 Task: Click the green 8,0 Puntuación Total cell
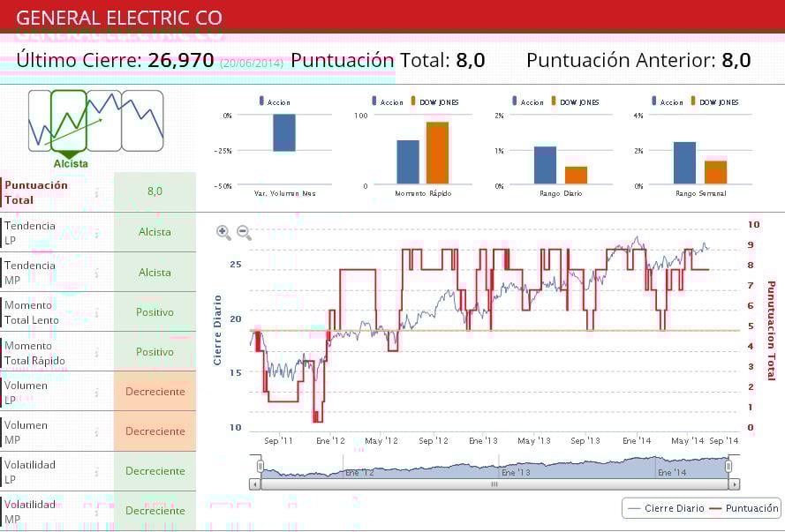tap(155, 191)
